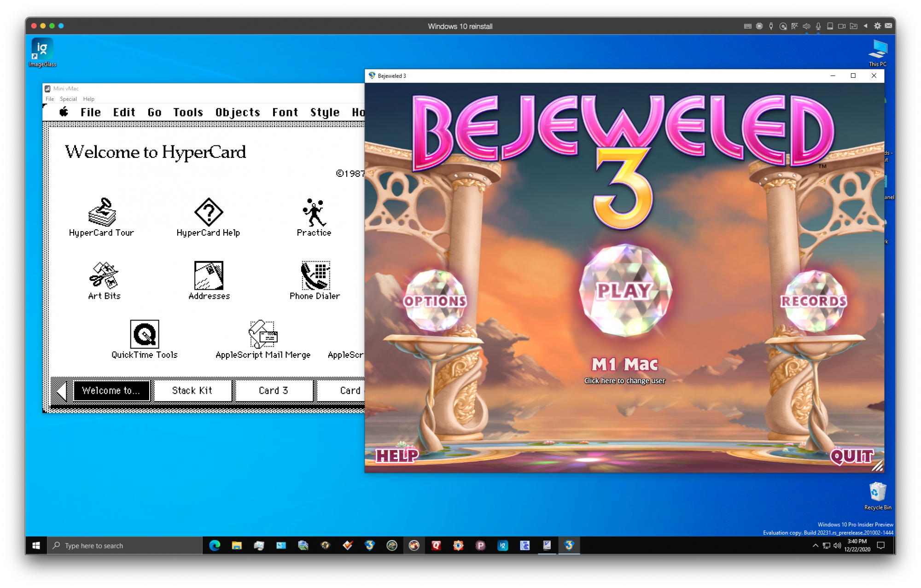Click the speaker sound icon in VM toolbar

[x=806, y=26]
